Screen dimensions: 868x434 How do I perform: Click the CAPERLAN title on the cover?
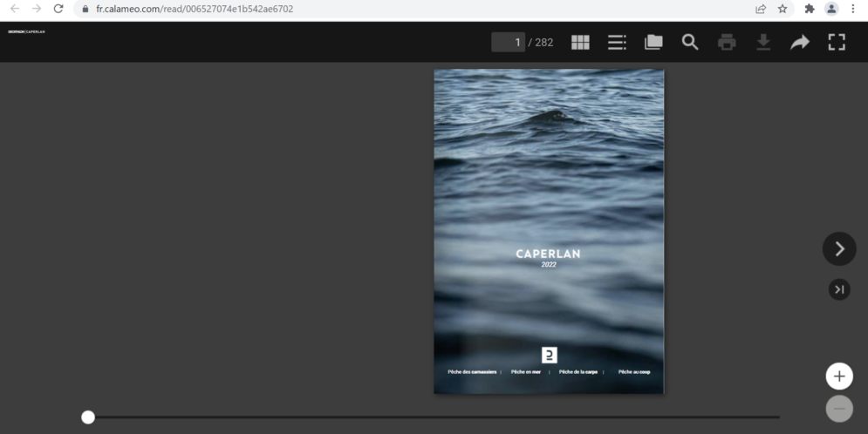[x=548, y=254]
